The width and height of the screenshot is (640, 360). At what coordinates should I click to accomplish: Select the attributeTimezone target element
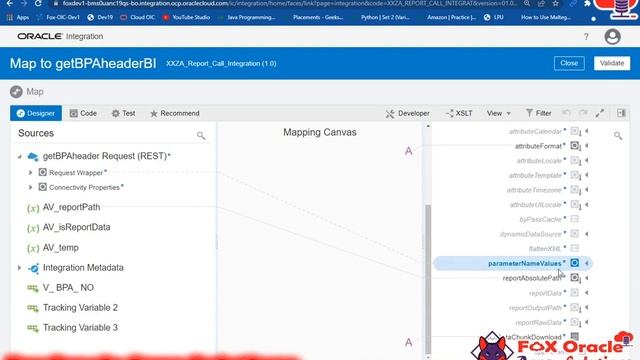[x=534, y=190]
